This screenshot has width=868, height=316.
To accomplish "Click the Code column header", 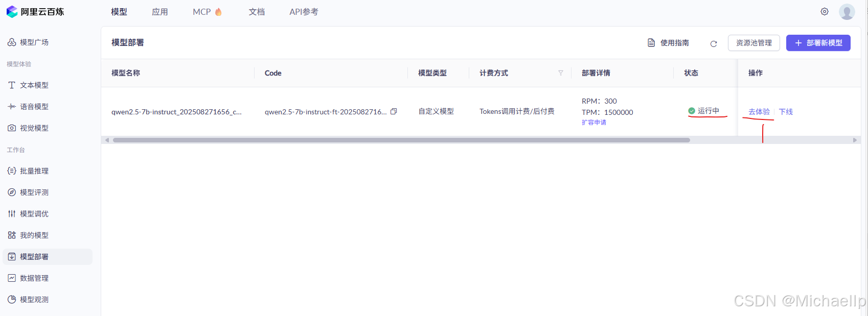I will coord(273,73).
